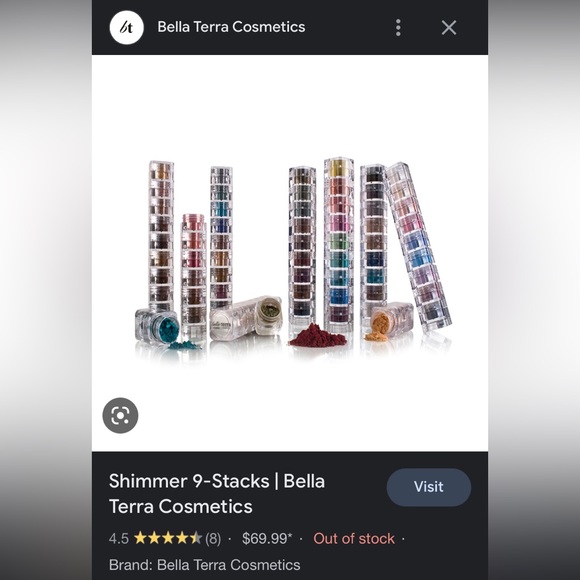Close the image preview with X icon

click(449, 27)
